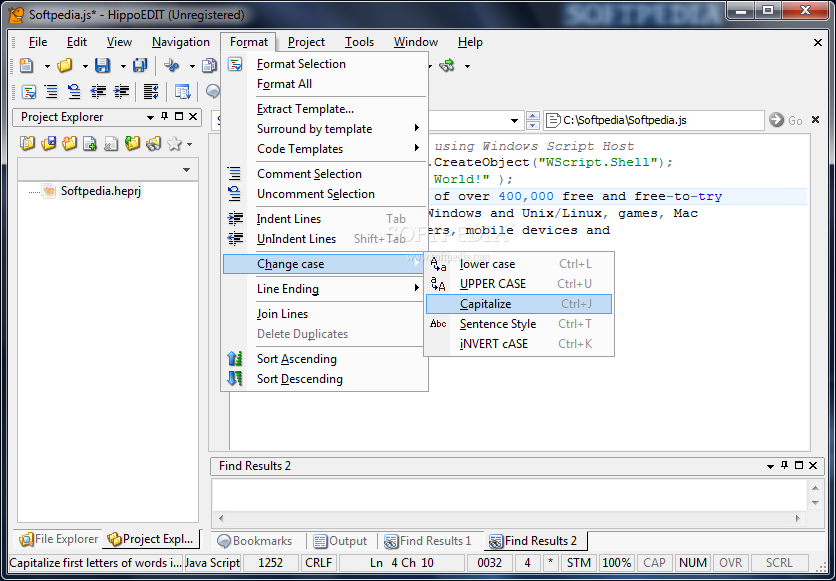Click the Cut scissors toolbar icon
836x581 pixels.
point(172,66)
